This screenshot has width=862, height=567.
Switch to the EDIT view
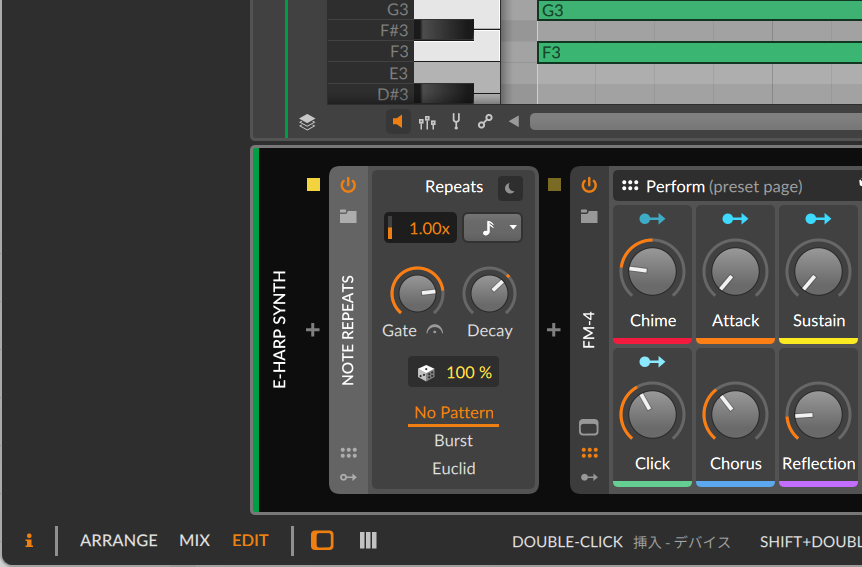[x=250, y=541]
